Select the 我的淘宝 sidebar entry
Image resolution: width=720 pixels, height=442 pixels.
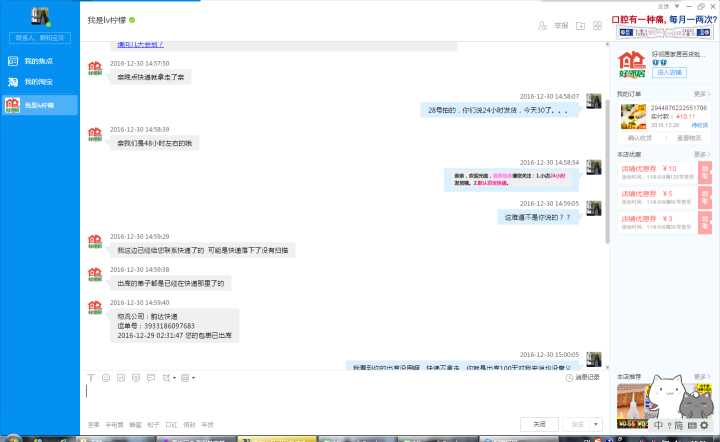point(40,82)
